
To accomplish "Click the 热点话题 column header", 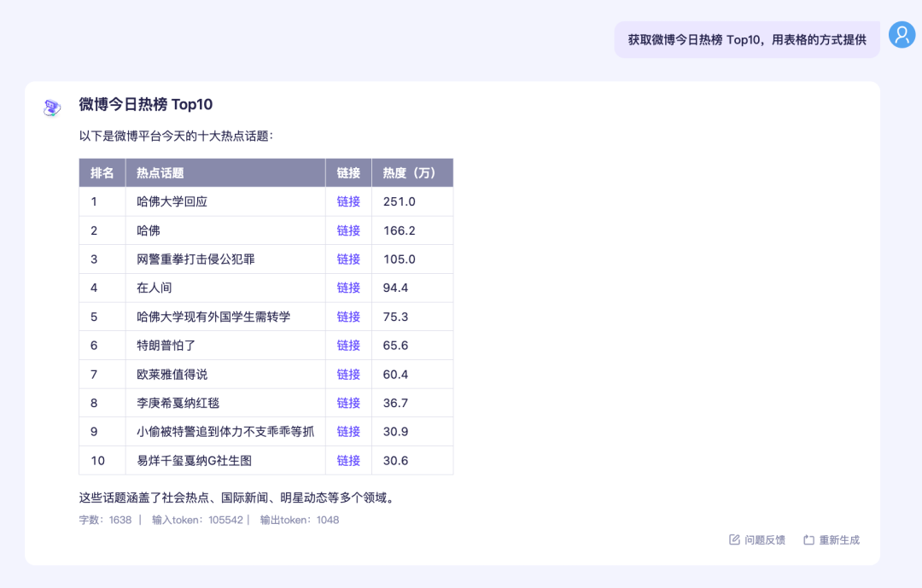I will point(160,172).
